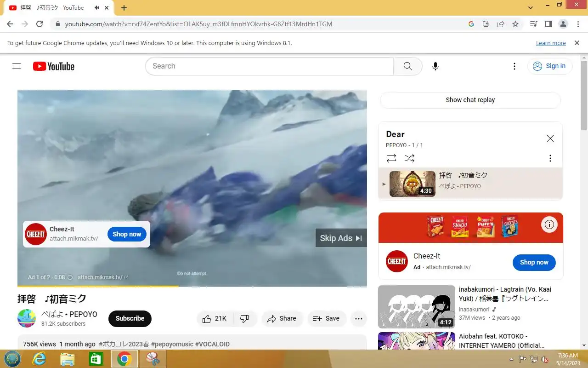Click Cheez-It logo on video overlay
Screen dimensions: 588x368
coord(36,234)
